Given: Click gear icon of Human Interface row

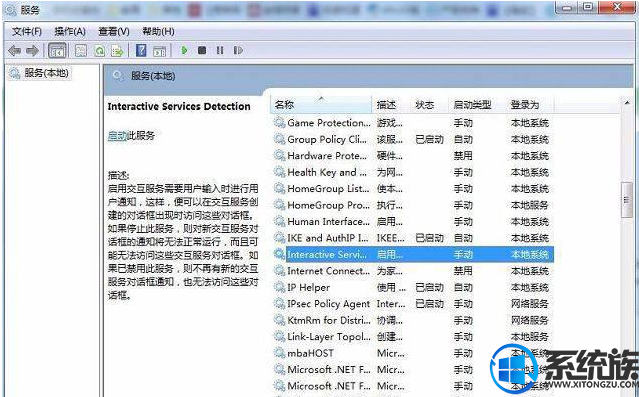Looking at the screenshot, I should coord(280,221).
